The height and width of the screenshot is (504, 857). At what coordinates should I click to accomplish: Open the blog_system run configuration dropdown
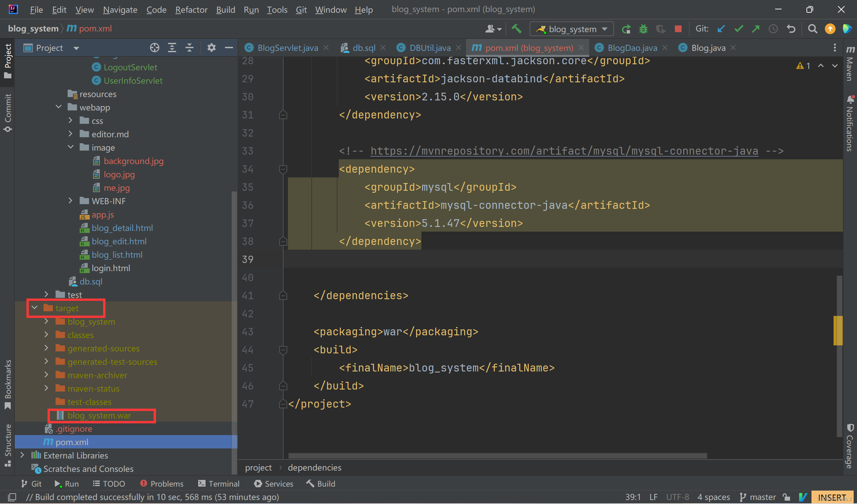tap(571, 29)
